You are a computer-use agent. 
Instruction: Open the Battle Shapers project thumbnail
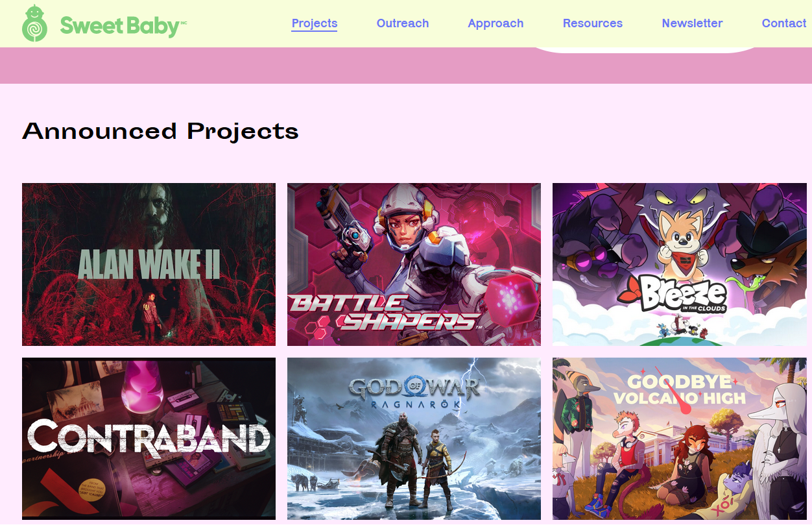[414, 264]
